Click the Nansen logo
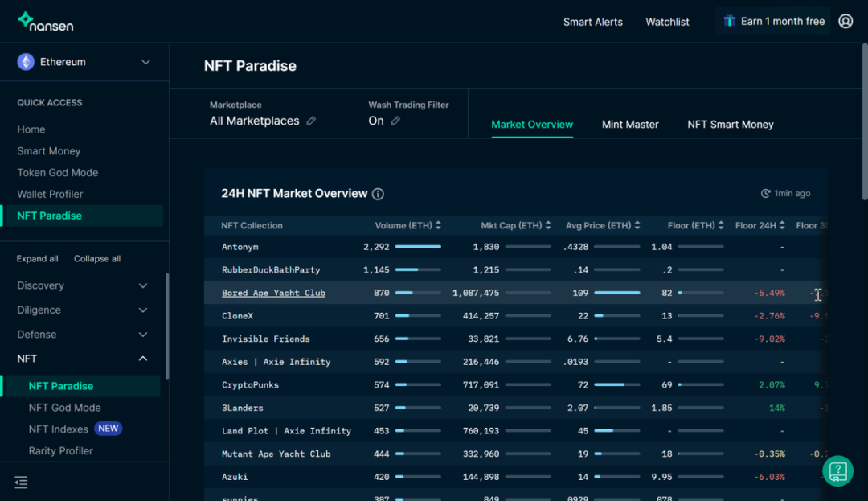Viewport: 868px width, 501px height. point(45,23)
